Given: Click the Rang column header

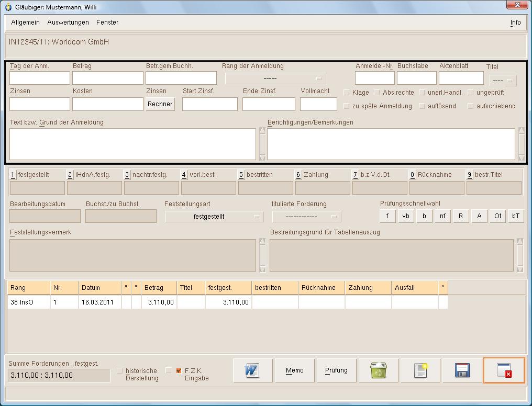Looking at the screenshot, I should pos(29,288).
